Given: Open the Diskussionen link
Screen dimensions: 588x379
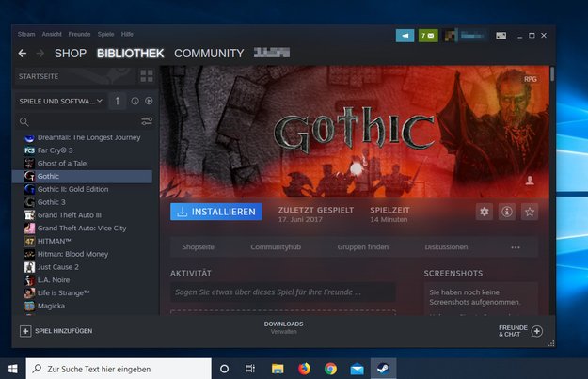Looking at the screenshot, I should pyautogui.click(x=446, y=247).
